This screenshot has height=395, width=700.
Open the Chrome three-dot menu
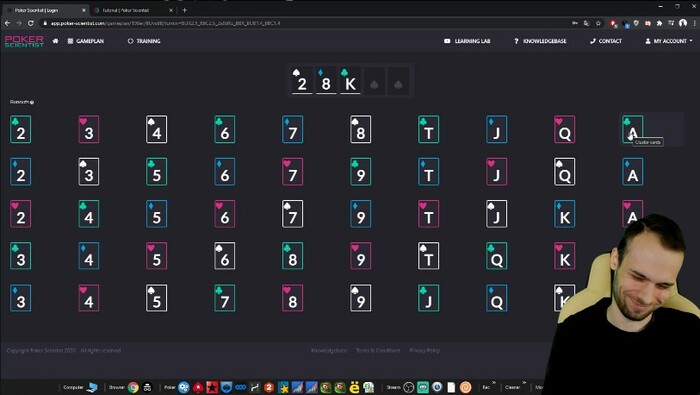coord(694,23)
